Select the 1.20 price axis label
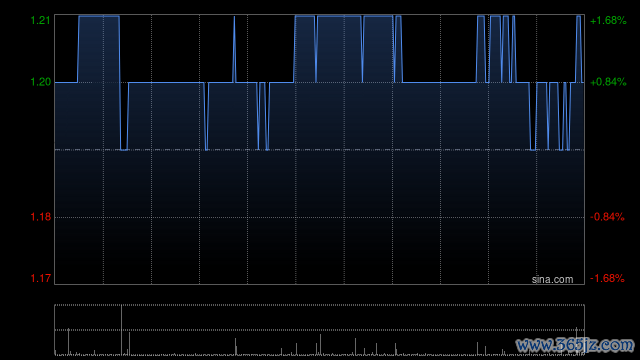This screenshot has height=360, width=640. [40, 82]
